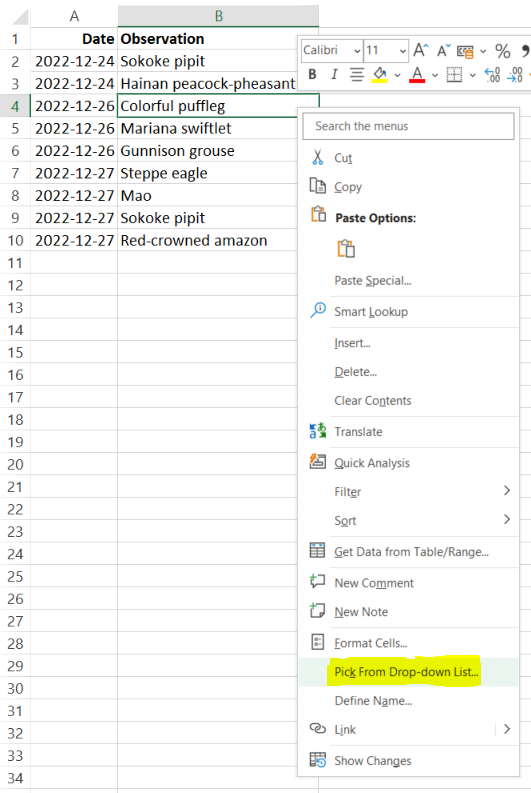Viewport: 531px width, 793px height.
Task: Click the percent style icon
Action: click(502, 51)
